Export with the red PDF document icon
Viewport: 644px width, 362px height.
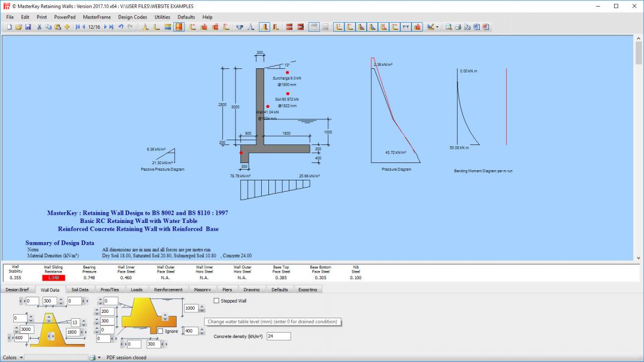486,27
